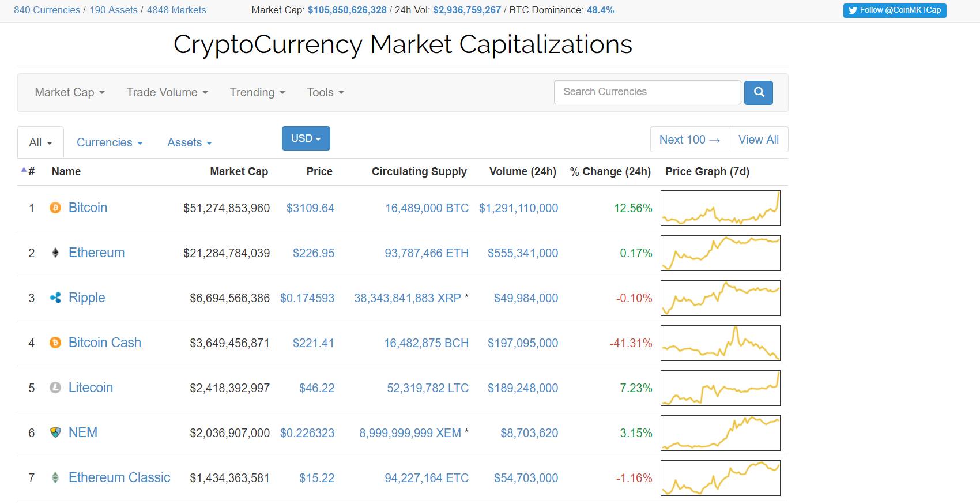Click BTC Dominance 48.4% link
Screen dimensions: 980x504
[600, 10]
